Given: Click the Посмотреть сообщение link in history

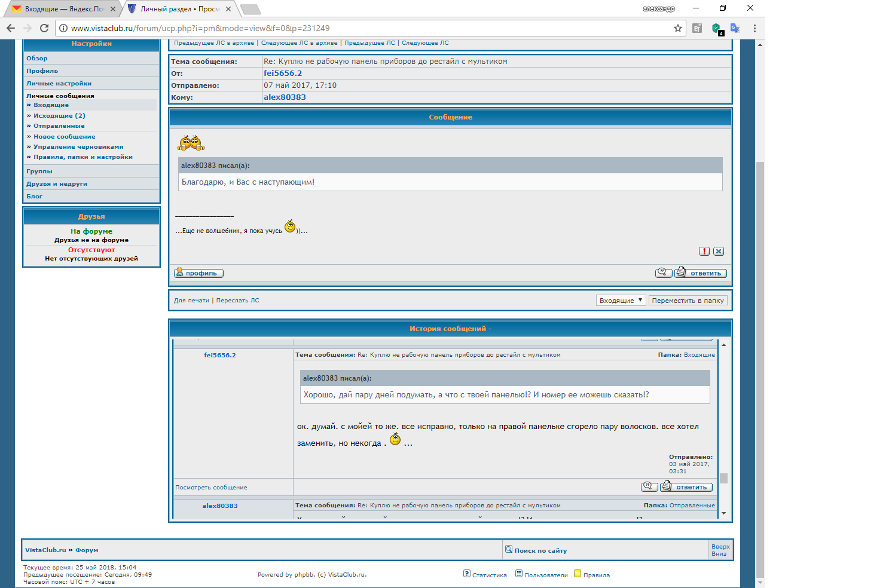Looking at the screenshot, I should pyautogui.click(x=211, y=488).
